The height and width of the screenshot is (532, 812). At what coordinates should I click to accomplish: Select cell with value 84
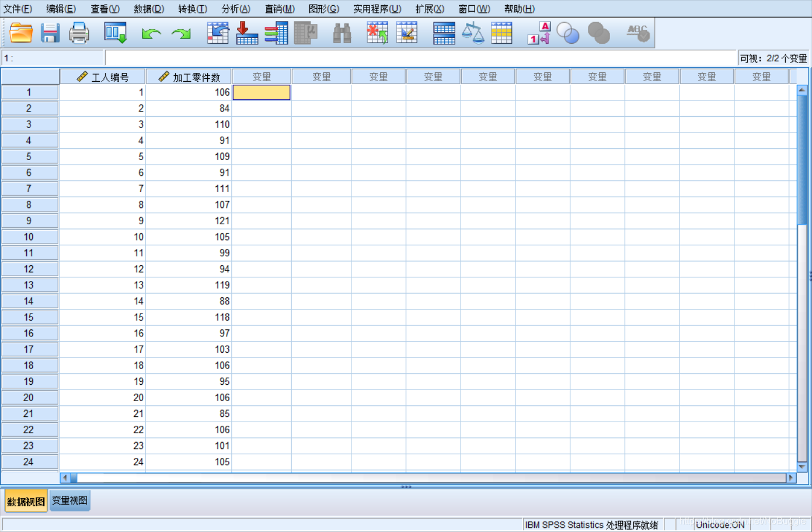point(189,109)
